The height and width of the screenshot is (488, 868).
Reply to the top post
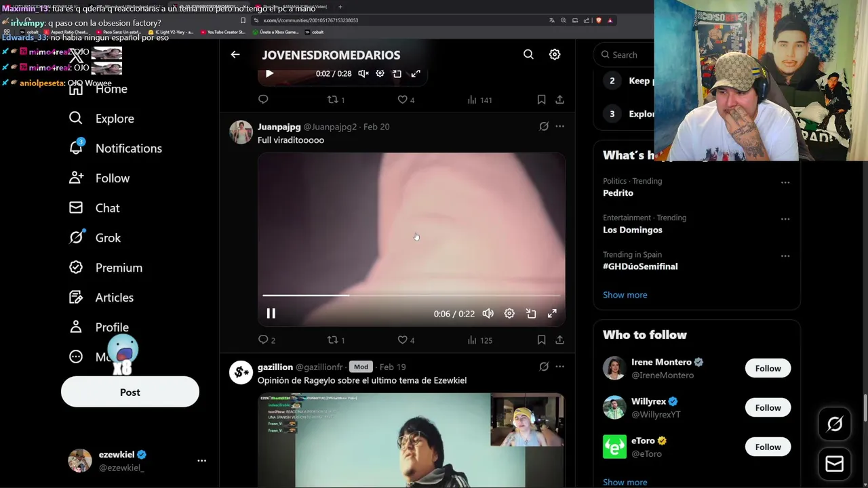click(263, 100)
